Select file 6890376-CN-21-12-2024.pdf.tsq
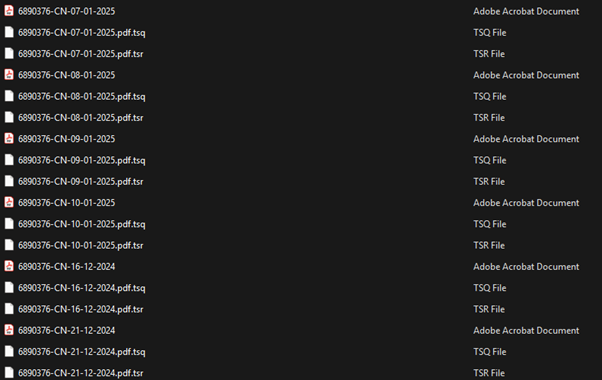 click(x=82, y=352)
